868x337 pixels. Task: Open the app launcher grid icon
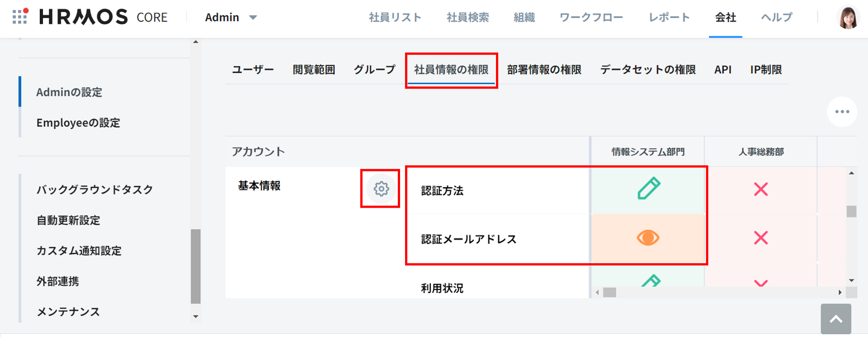coord(19,17)
